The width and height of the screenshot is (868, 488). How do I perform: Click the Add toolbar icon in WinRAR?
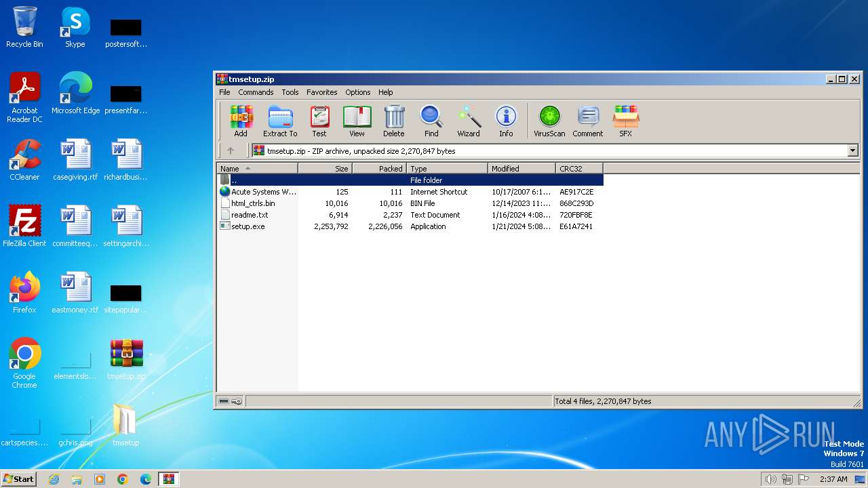(x=241, y=121)
